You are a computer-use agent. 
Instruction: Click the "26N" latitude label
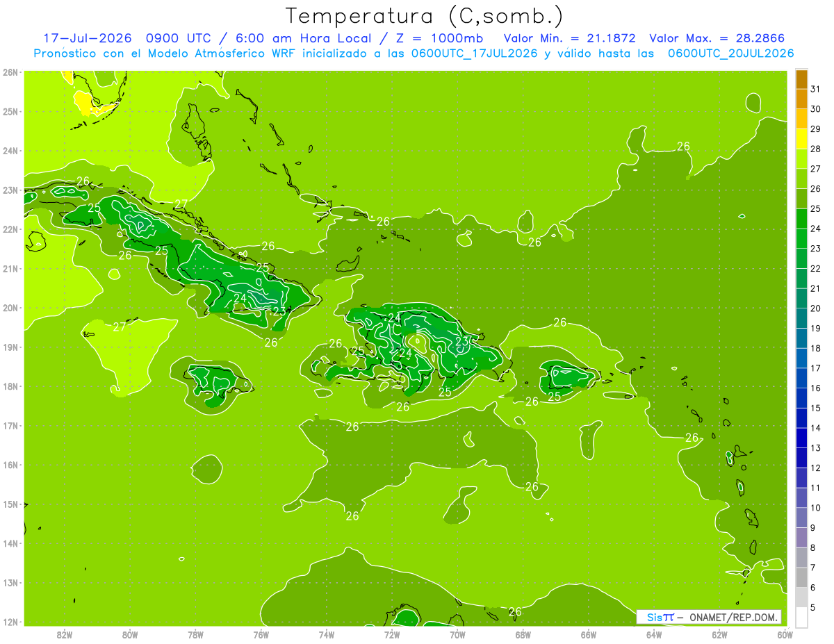(x=10, y=72)
